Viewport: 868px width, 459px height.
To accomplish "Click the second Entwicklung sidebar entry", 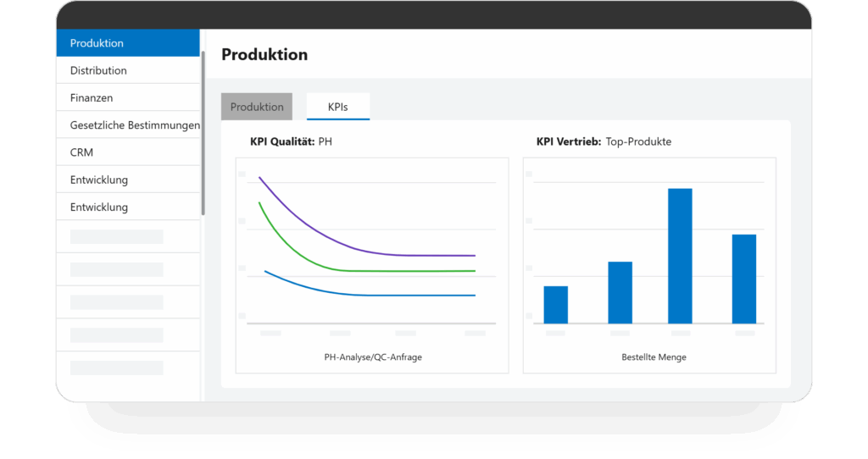I will pos(127,207).
